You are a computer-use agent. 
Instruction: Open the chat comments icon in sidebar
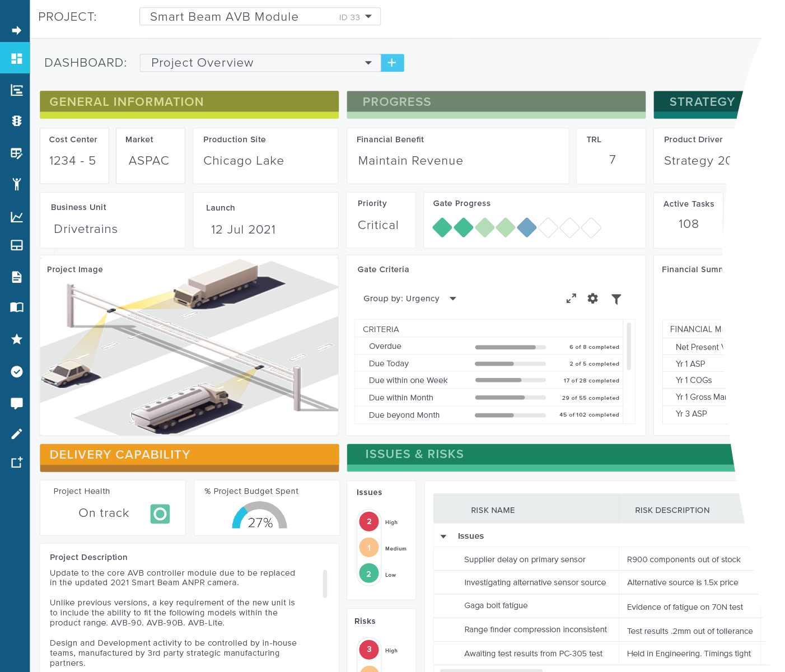click(15, 403)
